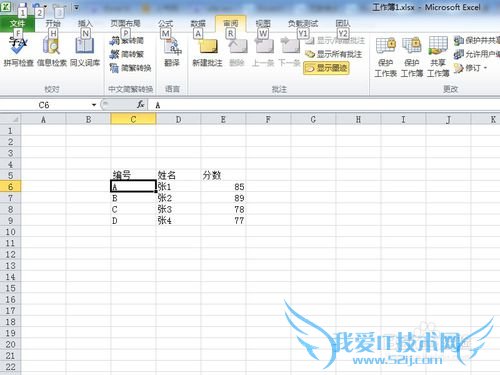This screenshot has height=375, width=500.
Task: Select cell C7 containing B
Action: point(133,198)
